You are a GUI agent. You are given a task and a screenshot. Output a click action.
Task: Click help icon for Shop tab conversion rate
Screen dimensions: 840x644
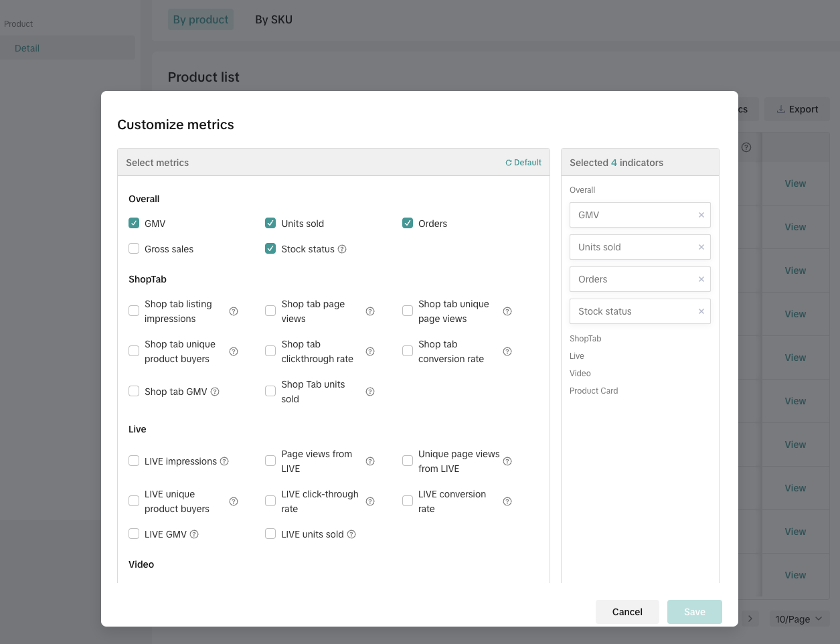pos(507,351)
